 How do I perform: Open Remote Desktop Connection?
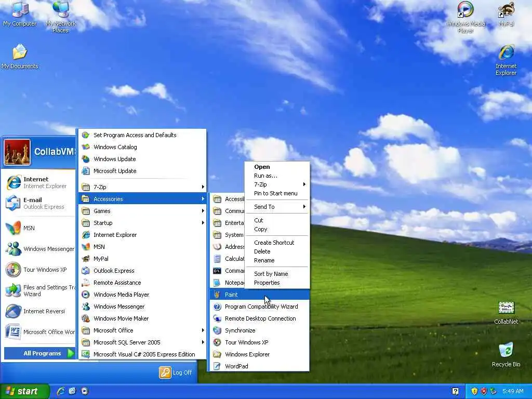(260, 318)
